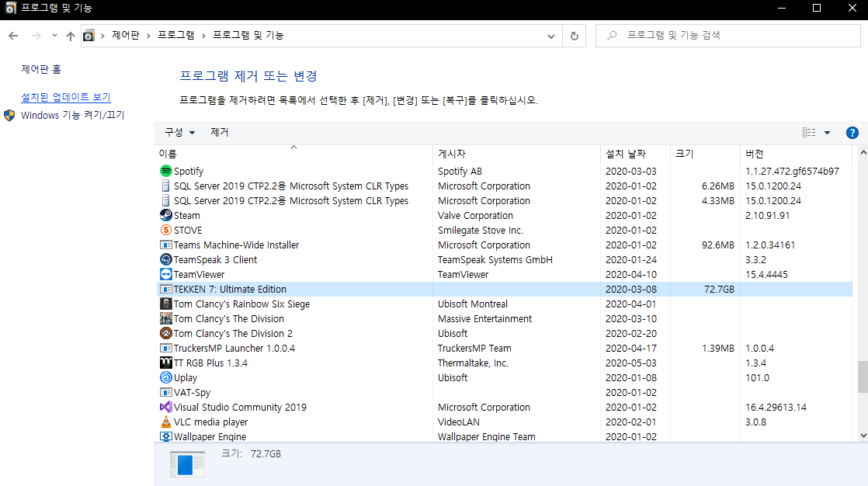Open Windows 기능 켜기/끄기 link

pyautogui.click(x=72, y=115)
